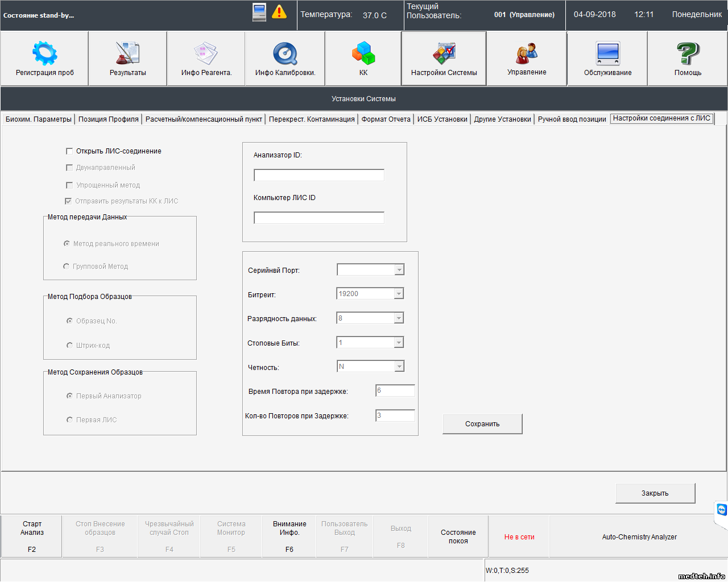
Task: Click the Управление users icon
Action: [x=527, y=53]
